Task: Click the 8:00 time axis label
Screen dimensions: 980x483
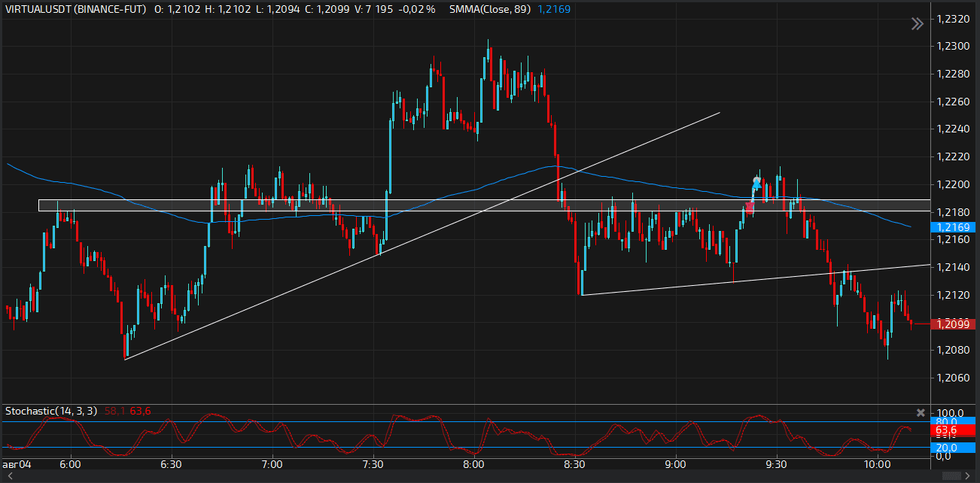Action: pos(474,464)
